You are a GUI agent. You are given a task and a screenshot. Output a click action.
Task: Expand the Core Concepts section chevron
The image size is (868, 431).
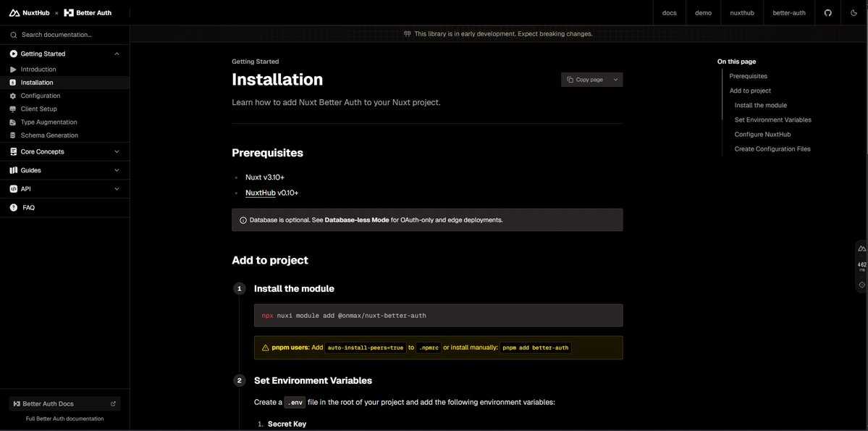pos(117,152)
